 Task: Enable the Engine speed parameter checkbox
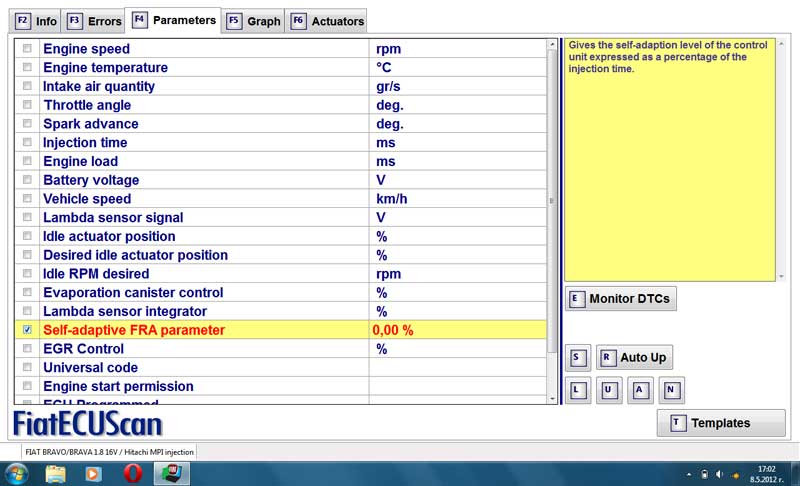click(27, 48)
